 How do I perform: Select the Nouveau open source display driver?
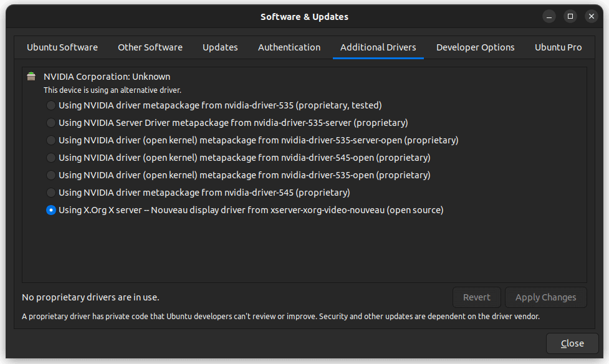(51, 210)
